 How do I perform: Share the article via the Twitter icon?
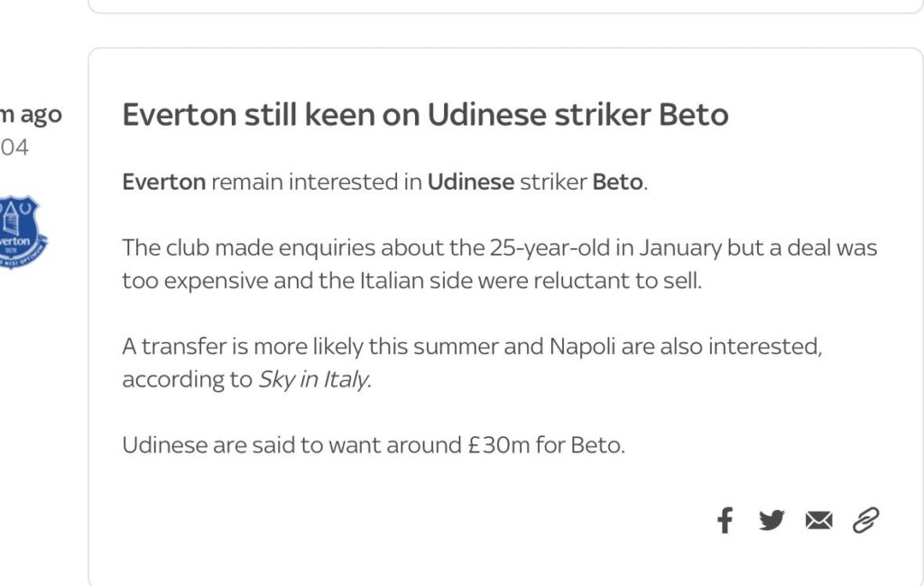[772, 520]
